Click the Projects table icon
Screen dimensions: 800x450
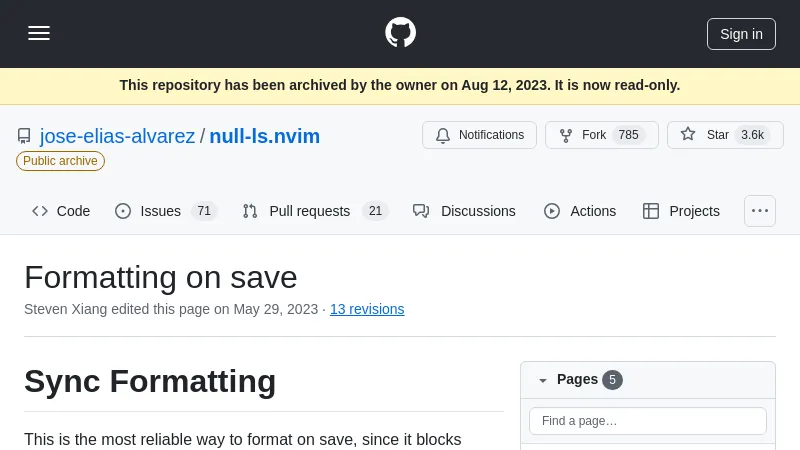pos(651,211)
